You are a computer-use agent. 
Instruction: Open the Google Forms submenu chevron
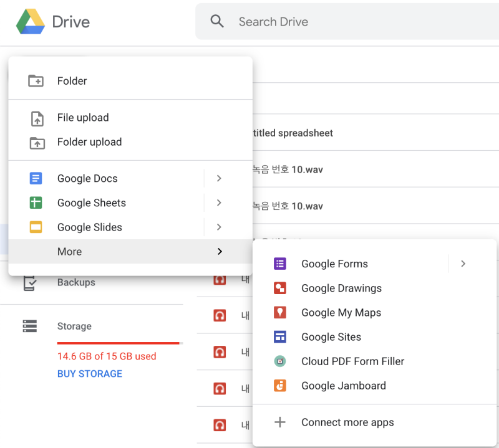point(463,264)
